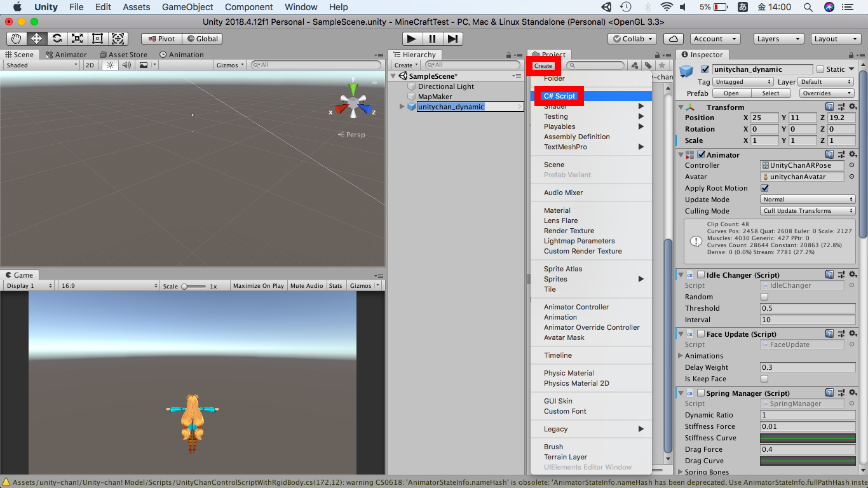Image resolution: width=868 pixels, height=488 pixels.
Task: Switch to the Animation tab
Action: point(182,55)
